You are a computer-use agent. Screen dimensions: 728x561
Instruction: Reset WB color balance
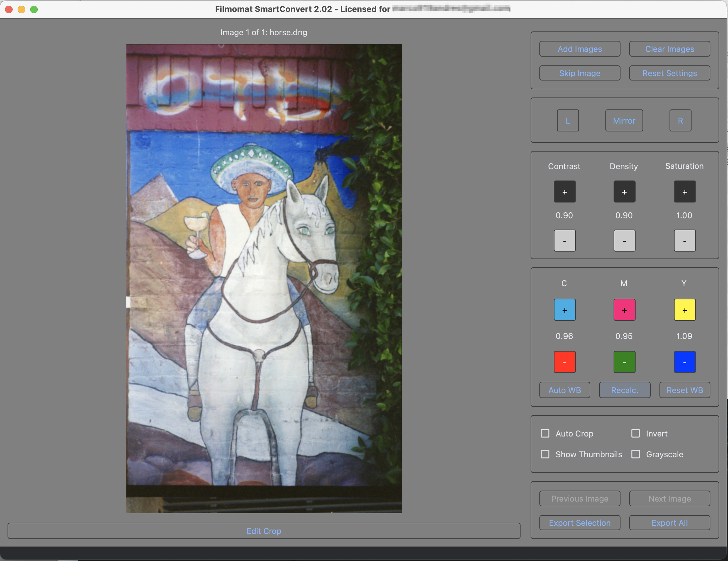click(685, 390)
